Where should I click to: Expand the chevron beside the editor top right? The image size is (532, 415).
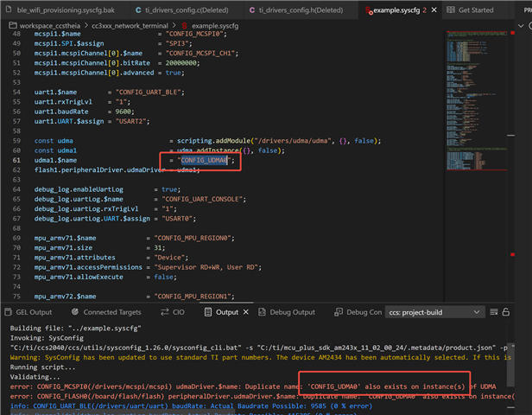[521, 26]
